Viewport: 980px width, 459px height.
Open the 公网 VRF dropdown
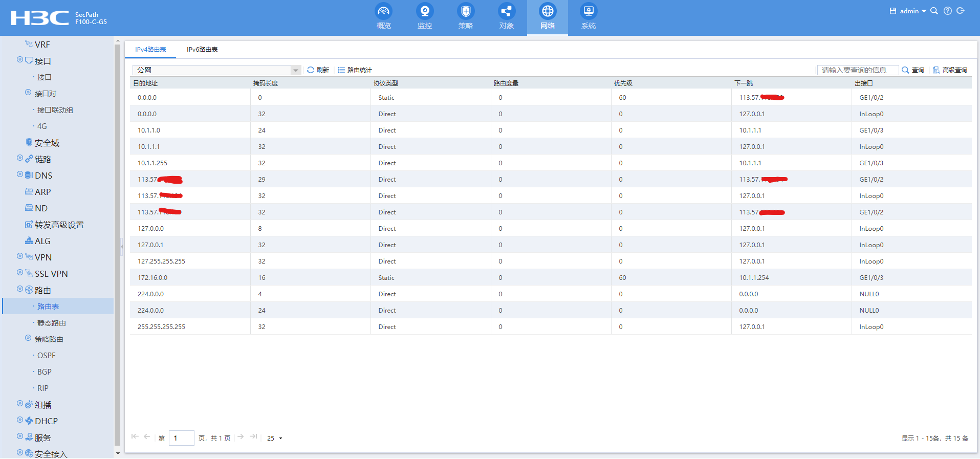click(295, 70)
